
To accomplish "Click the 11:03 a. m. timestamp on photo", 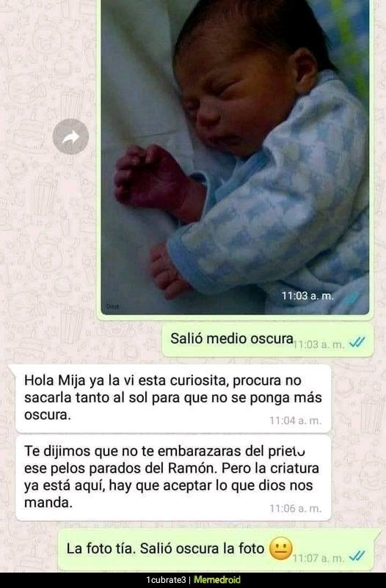I will 307,296.
